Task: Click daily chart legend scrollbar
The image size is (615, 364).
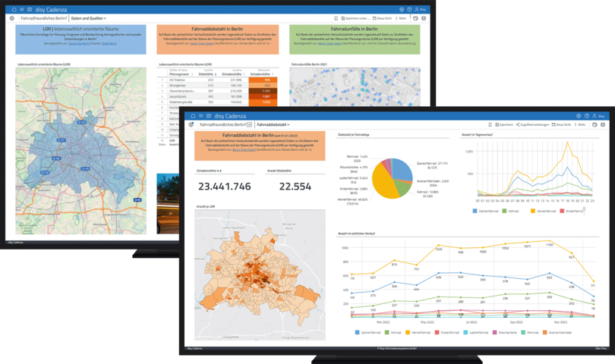Action: coord(584,210)
